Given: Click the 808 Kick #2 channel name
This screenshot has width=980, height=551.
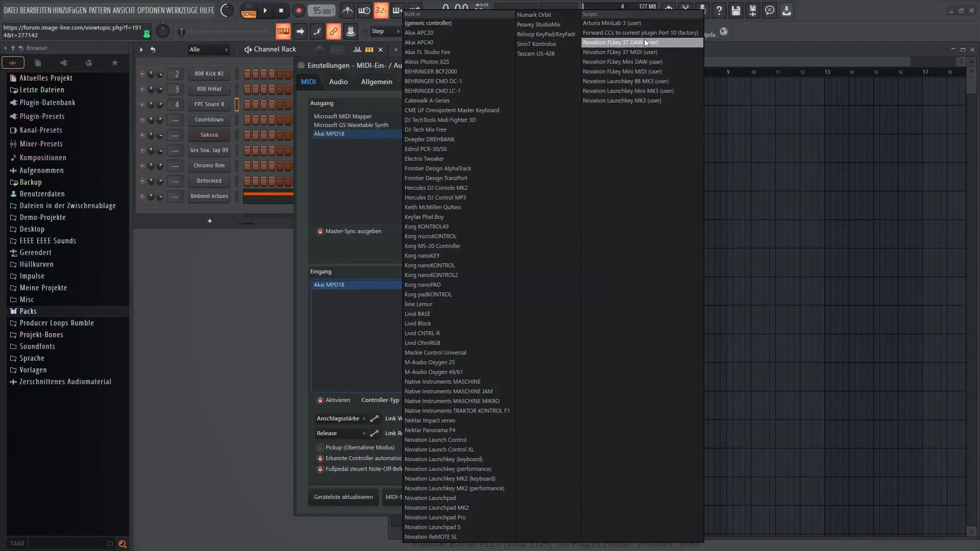Looking at the screenshot, I should 209,73.
